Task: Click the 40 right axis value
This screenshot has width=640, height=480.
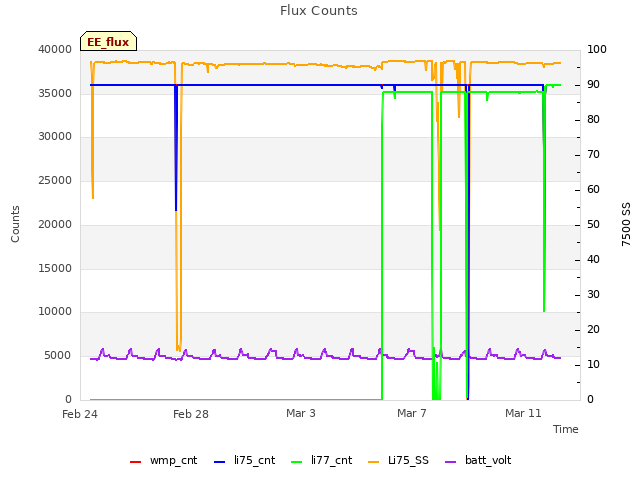Action: click(593, 260)
